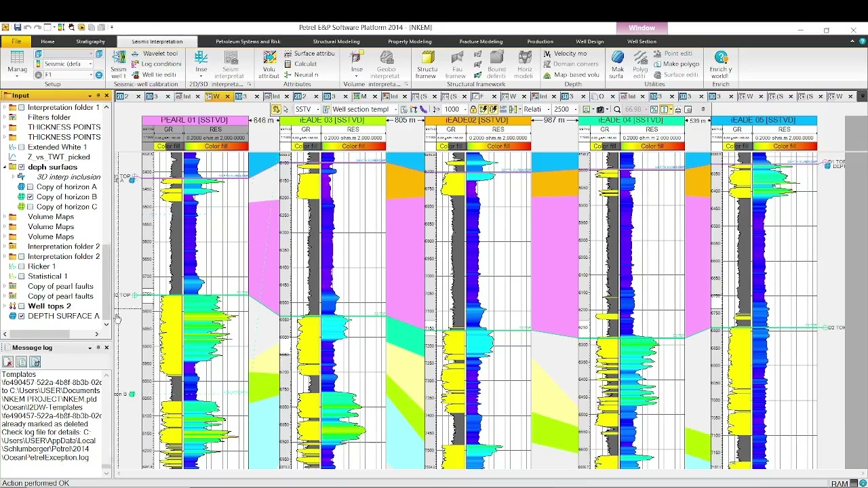
Task: Click the Window contextual tab
Action: point(642,28)
